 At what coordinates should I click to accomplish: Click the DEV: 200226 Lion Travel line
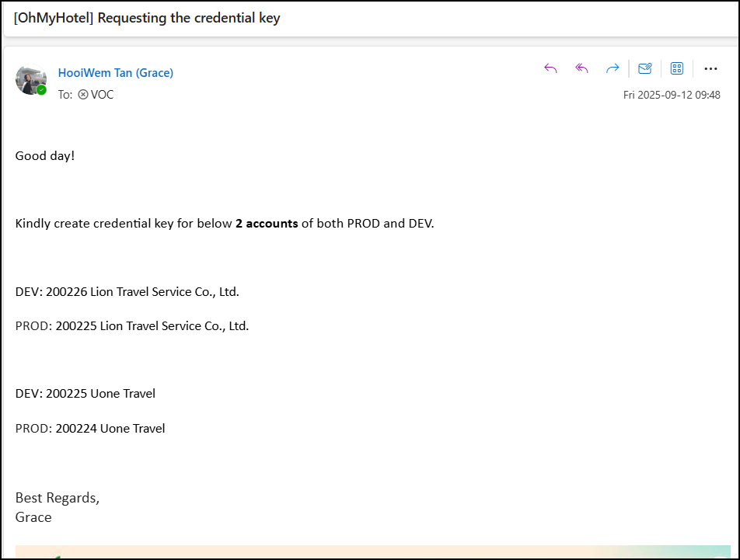point(127,292)
